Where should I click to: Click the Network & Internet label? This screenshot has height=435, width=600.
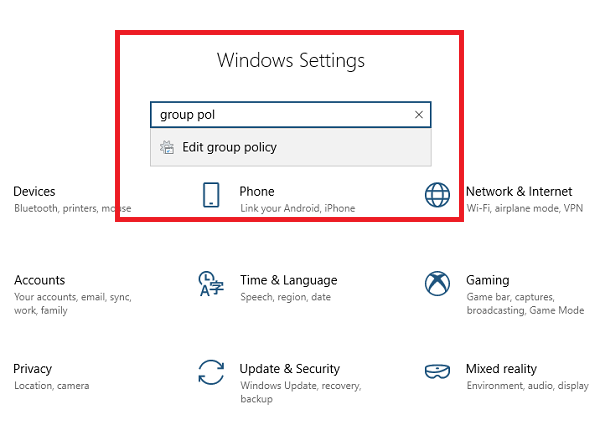point(519,191)
